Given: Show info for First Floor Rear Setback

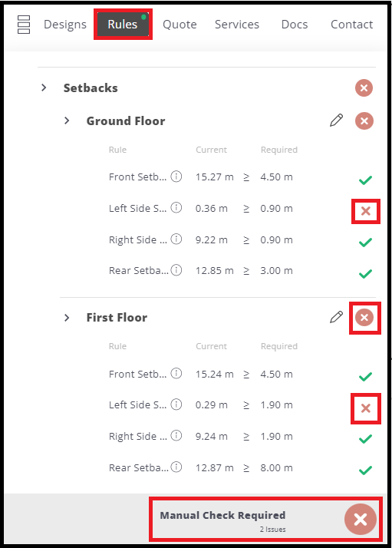Looking at the screenshot, I should click(x=176, y=467).
